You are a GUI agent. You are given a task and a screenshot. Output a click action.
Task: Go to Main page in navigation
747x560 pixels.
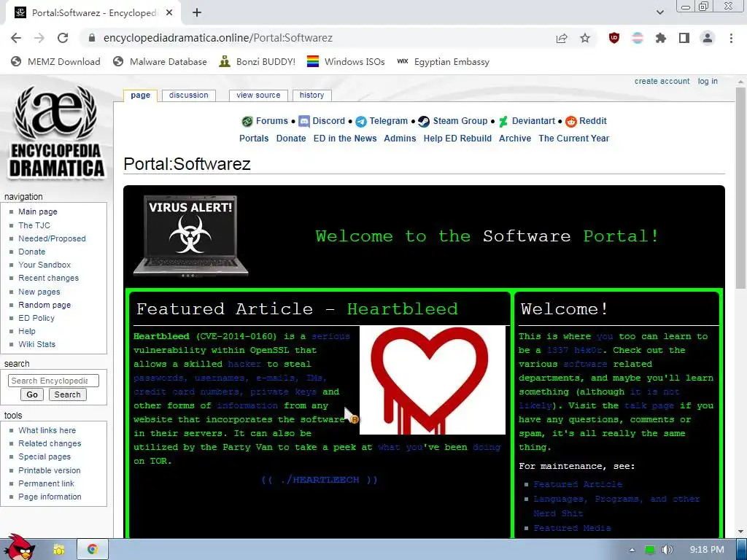coord(38,212)
